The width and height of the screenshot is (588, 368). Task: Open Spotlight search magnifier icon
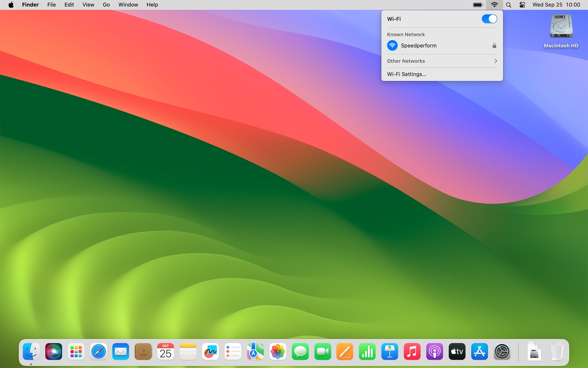point(509,5)
